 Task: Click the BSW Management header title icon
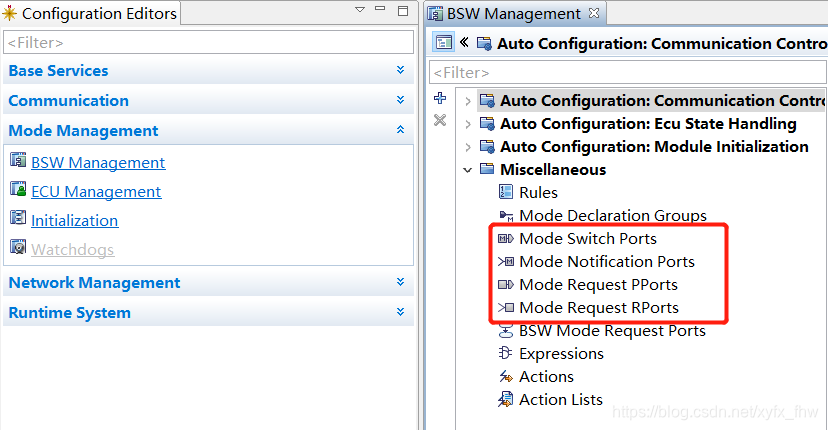484,43
